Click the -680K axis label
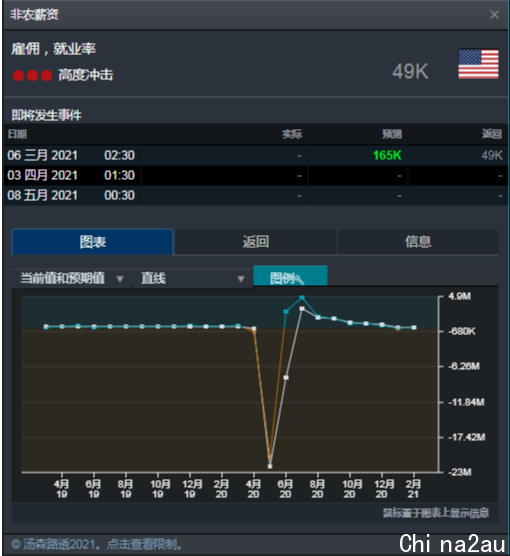510x556 pixels. pyautogui.click(x=462, y=332)
